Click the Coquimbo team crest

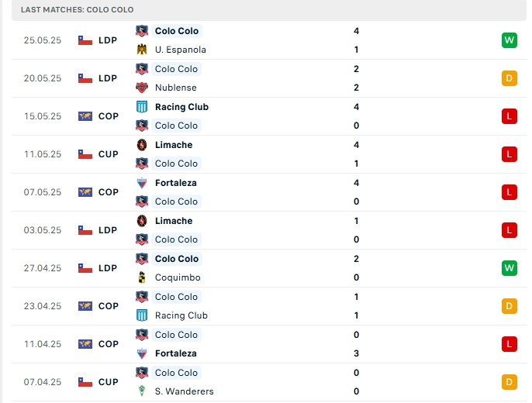click(142, 277)
